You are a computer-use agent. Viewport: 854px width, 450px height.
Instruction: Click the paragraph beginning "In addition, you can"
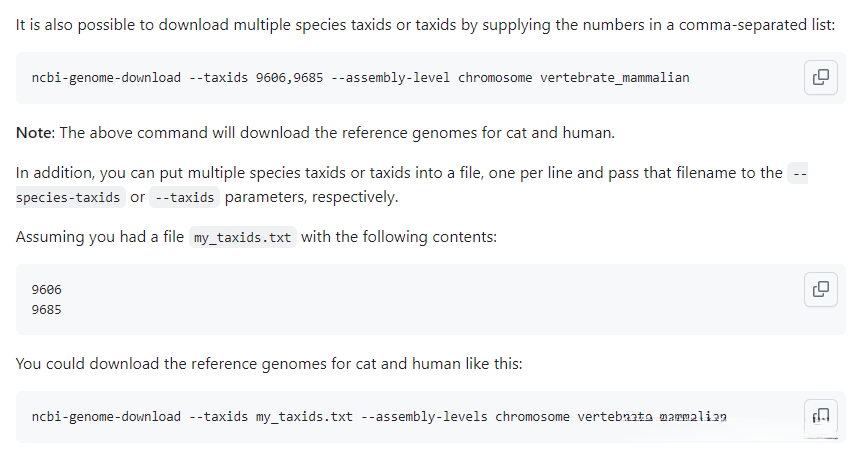(x=400, y=173)
